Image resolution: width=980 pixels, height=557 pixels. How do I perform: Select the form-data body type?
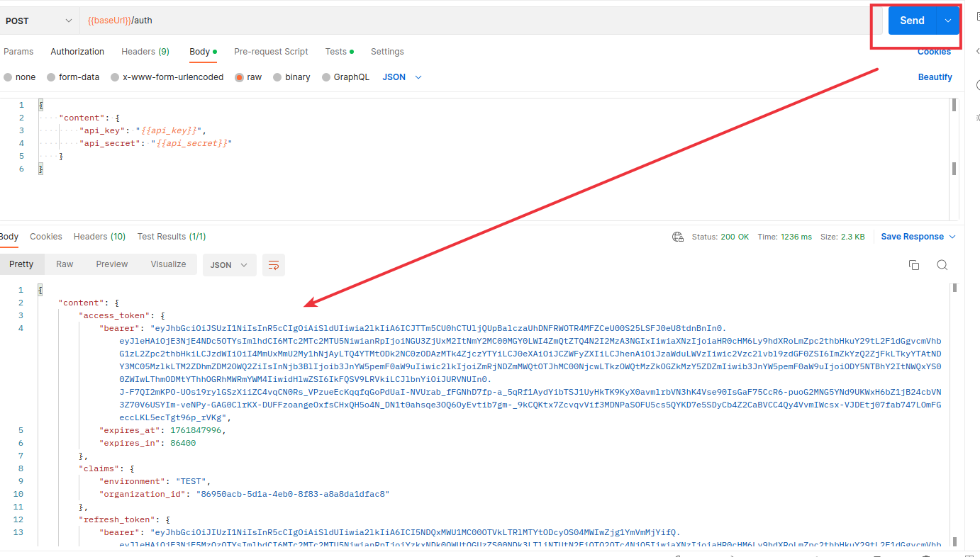pyautogui.click(x=51, y=77)
